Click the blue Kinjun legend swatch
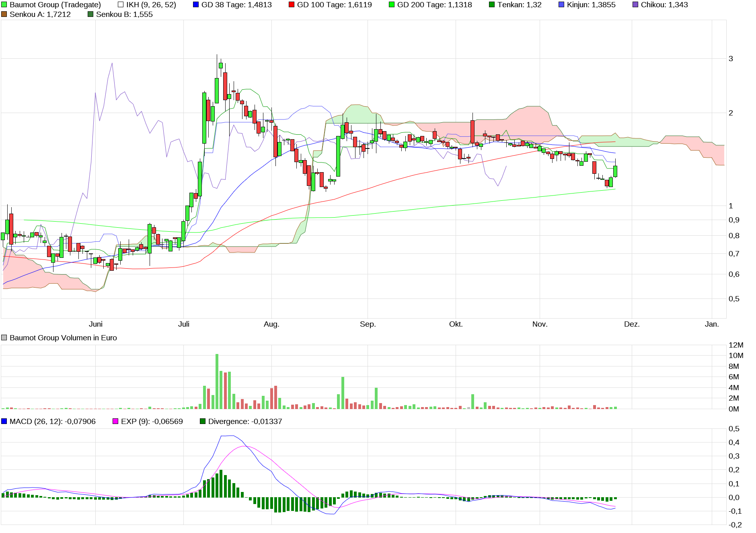The image size is (756, 533). (x=561, y=5)
